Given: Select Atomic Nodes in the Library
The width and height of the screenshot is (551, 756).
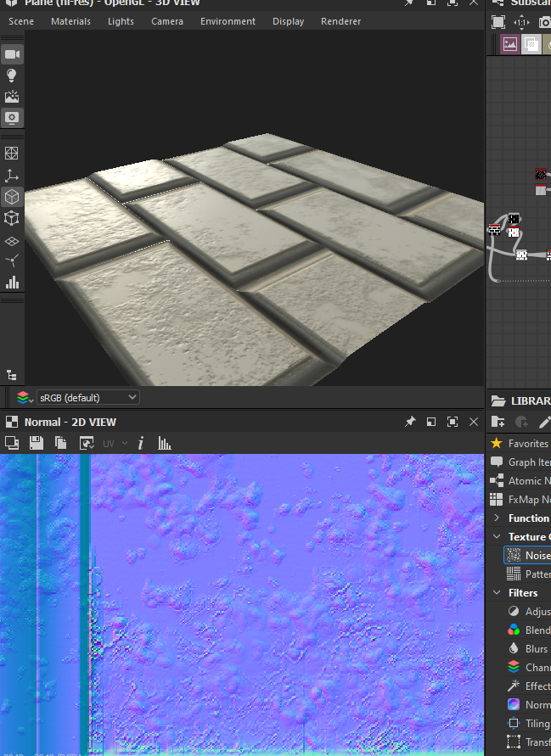Looking at the screenshot, I should click(x=520, y=481).
